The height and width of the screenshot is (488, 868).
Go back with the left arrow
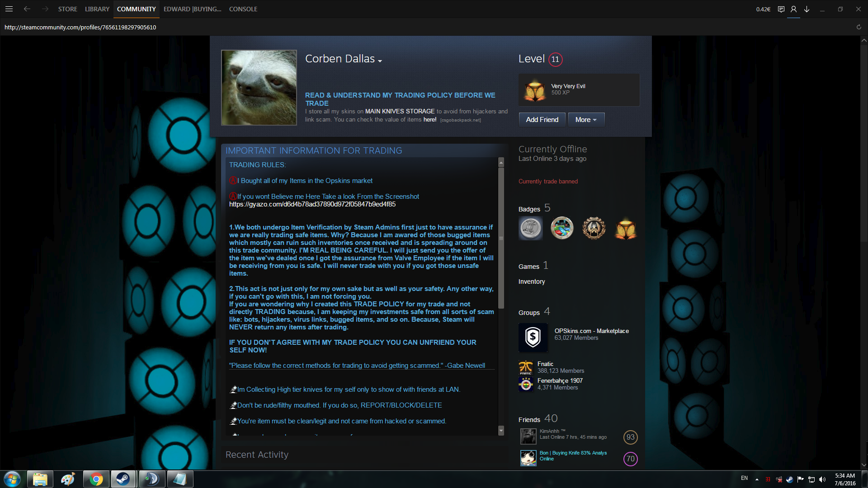pyautogui.click(x=27, y=9)
